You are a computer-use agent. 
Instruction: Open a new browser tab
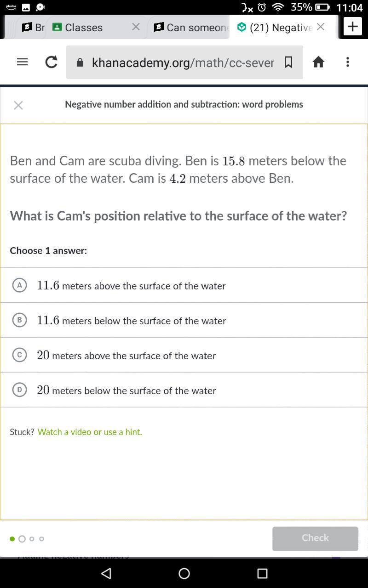coord(353,27)
